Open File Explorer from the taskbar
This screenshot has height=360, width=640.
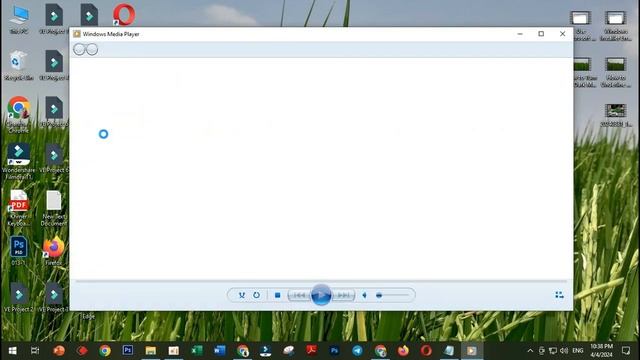[x=151, y=351]
